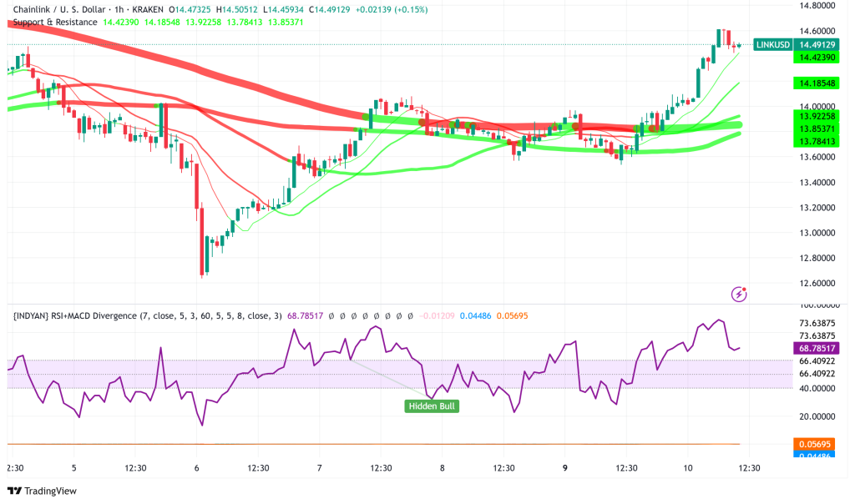The height and width of the screenshot is (504, 855).
Task: Click the 68.78517 RSI axis label
Action: pyautogui.click(x=817, y=348)
